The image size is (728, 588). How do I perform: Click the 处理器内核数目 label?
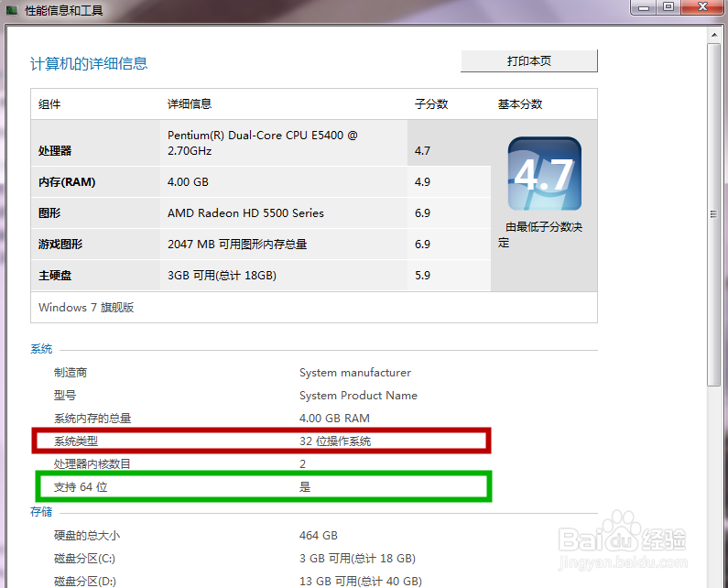92,464
